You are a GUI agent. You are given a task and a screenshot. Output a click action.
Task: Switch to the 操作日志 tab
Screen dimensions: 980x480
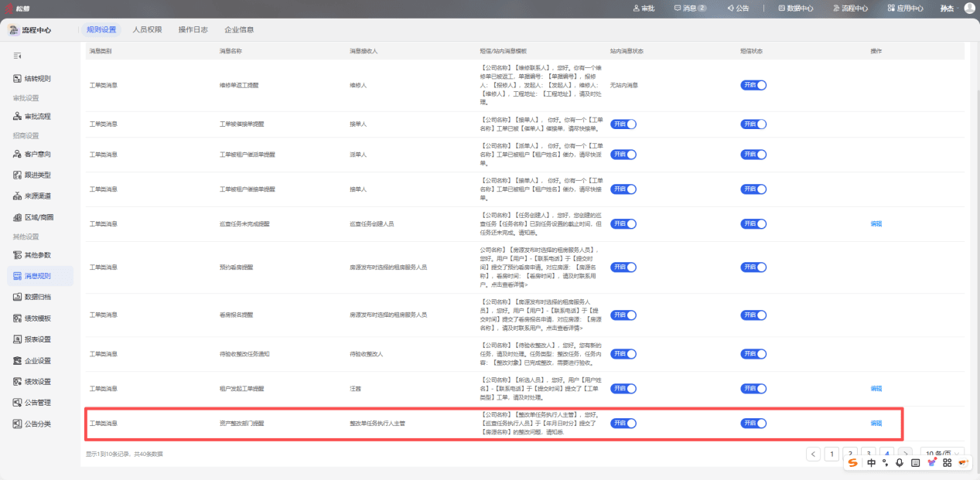[x=193, y=29]
